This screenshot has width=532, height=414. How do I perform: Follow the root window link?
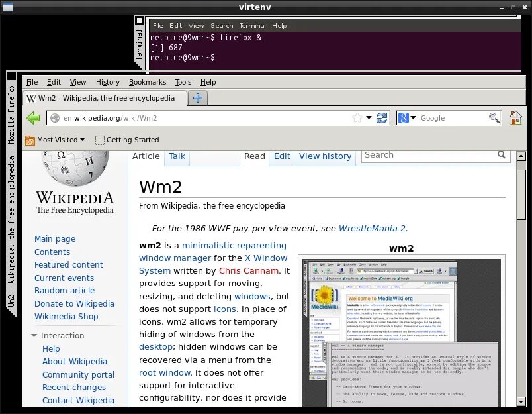(165, 372)
